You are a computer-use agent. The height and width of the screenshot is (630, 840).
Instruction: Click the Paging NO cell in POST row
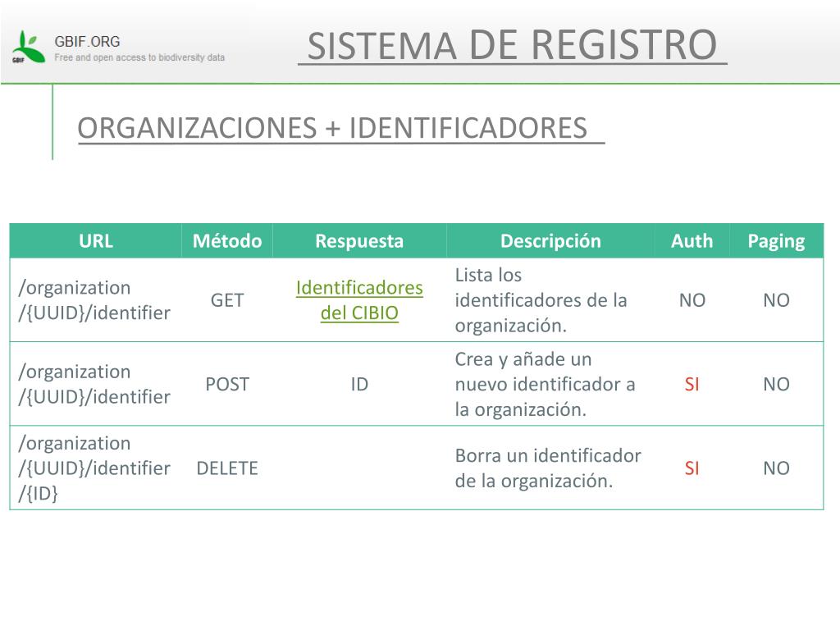776,384
